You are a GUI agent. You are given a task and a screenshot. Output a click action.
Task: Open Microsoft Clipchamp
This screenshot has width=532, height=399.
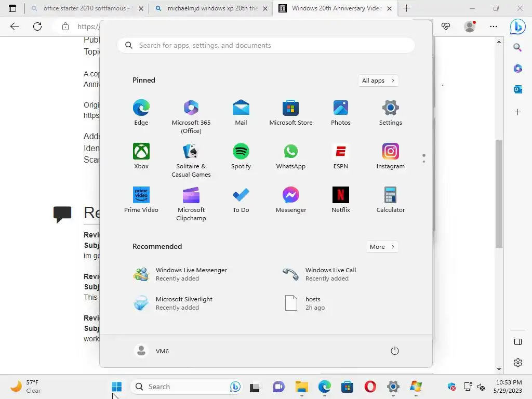191,204
